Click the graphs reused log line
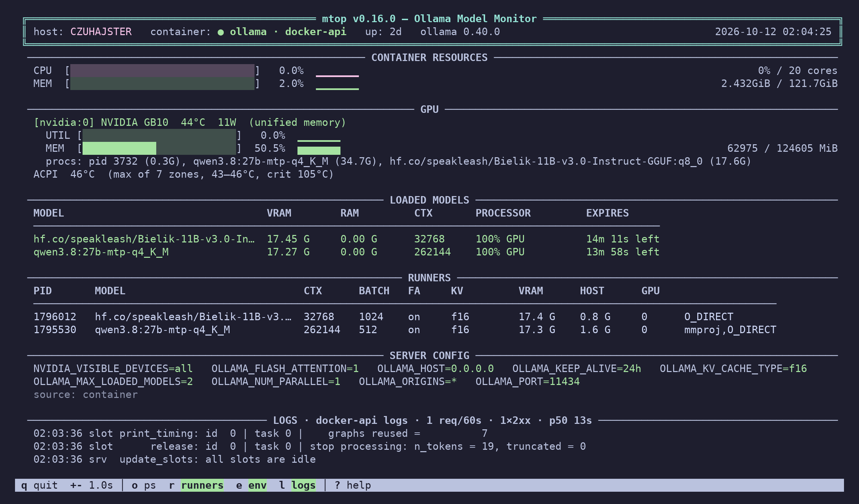 260,433
